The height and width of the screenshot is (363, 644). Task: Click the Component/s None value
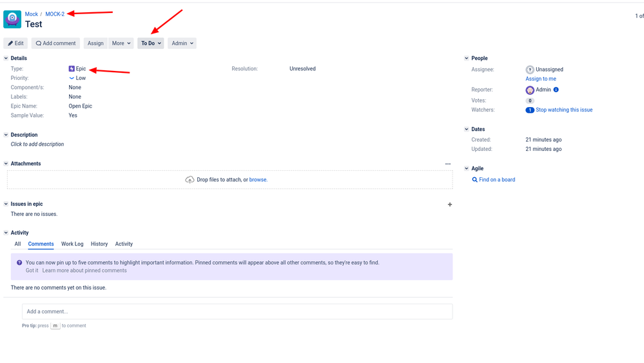click(x=75, y=88)
